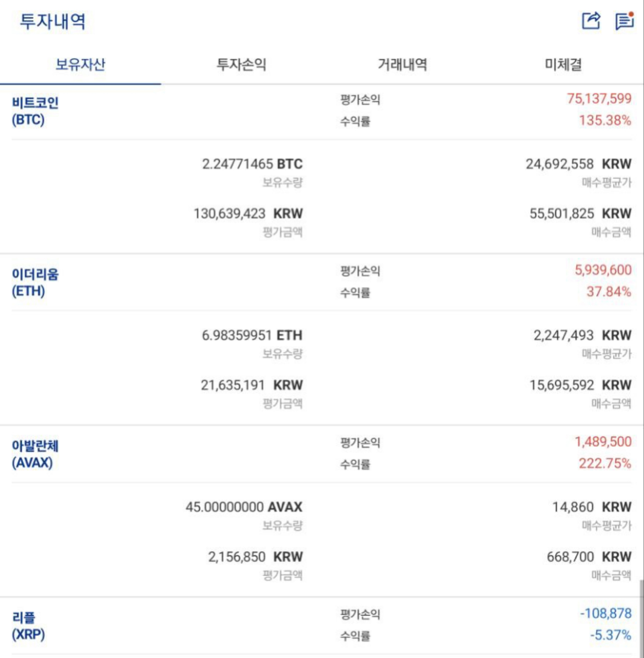
Task: Open 아발란체 (AVAX) asset details
Action: [x=35, y=454]
